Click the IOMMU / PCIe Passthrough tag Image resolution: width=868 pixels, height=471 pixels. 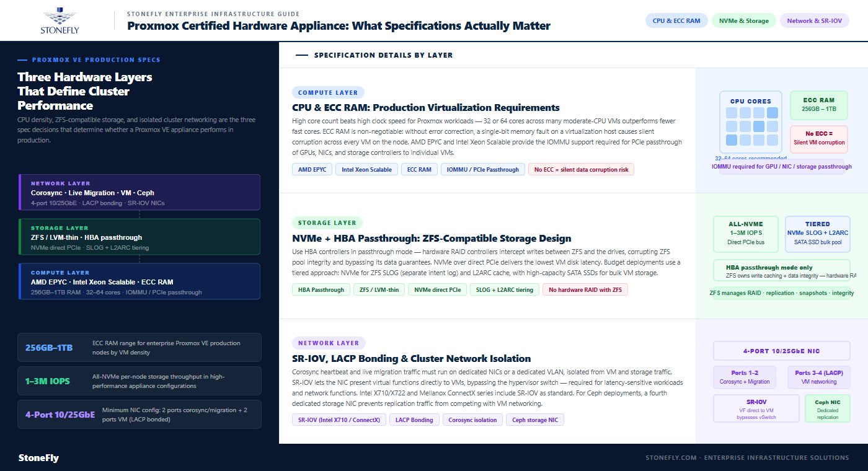click(x=482, y=169)
